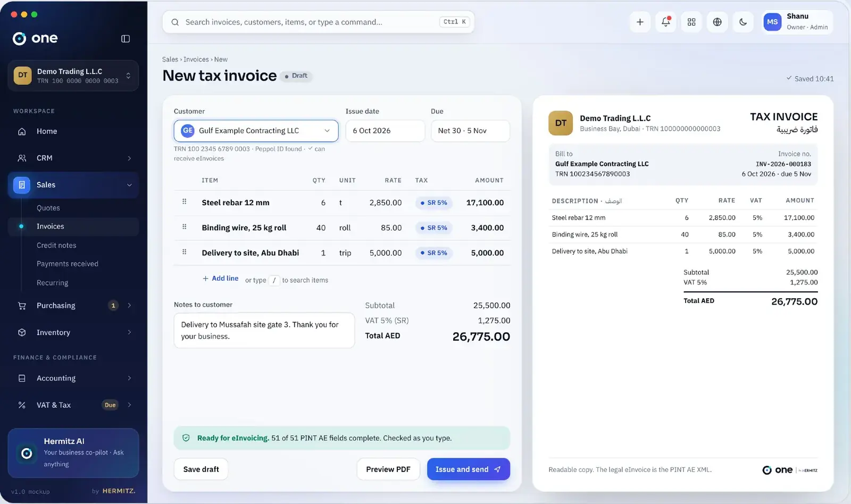The image size is (851, 504).
Task: Click the Notes to customer text box
Action: tap(264, 330)
